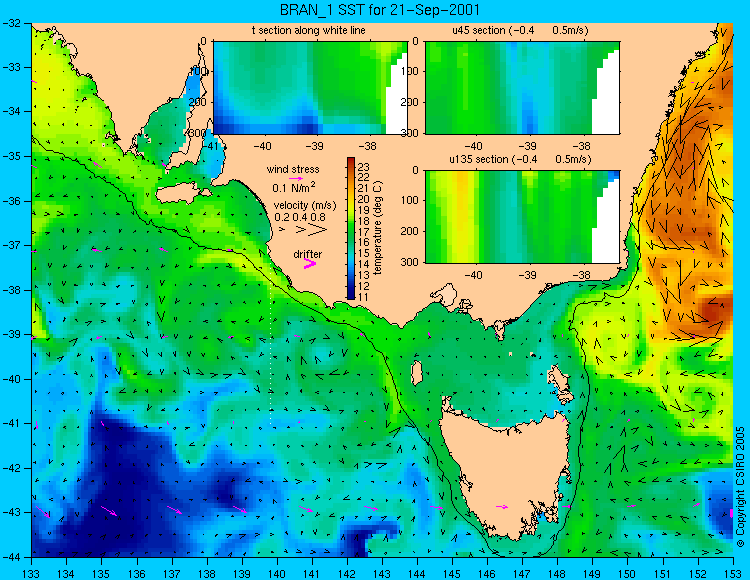Select latitude label '-42' on left axis

click(x=11, y=468)
